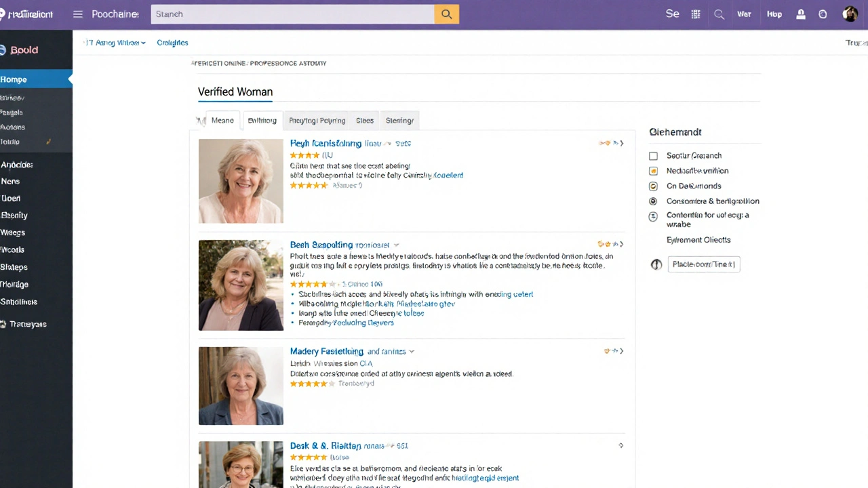
Task: Open the apps grid icon near the top right
Action: [x=695, y=14]
